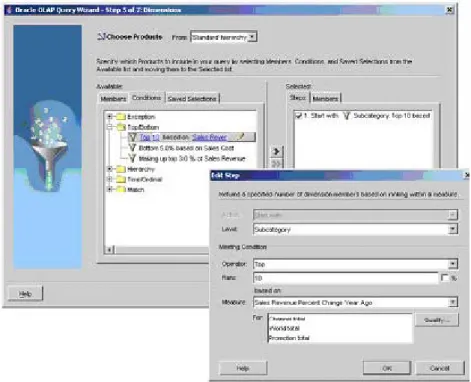Select Making up top 30% of Sales Revenue
The image size is (471, 382).
pyautogui.click(x=192, y=158)
